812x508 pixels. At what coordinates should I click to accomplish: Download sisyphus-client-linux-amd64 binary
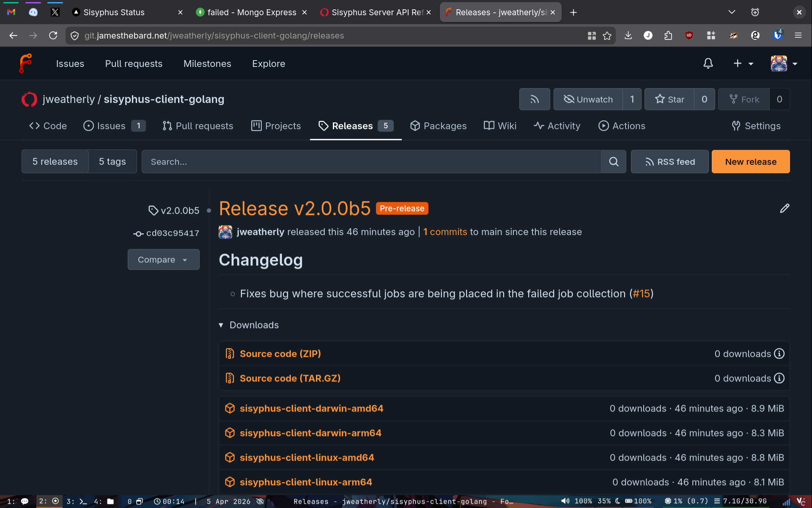307,458
